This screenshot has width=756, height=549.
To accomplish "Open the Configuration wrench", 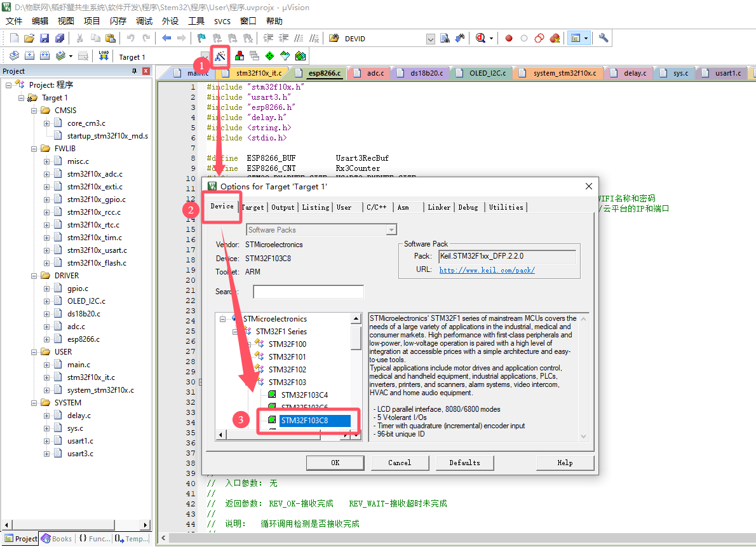I will click(603, 38).
